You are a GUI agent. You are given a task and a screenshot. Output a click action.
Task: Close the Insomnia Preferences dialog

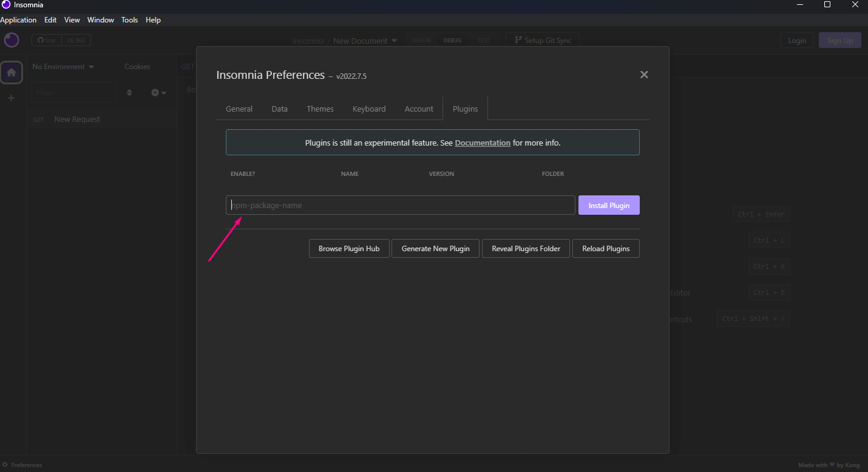644,75
